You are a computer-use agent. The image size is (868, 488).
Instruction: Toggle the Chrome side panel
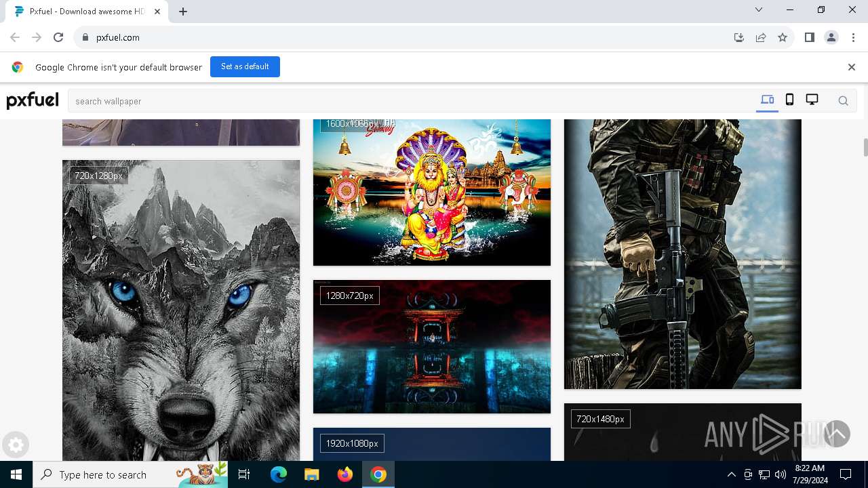pos(810,37)
